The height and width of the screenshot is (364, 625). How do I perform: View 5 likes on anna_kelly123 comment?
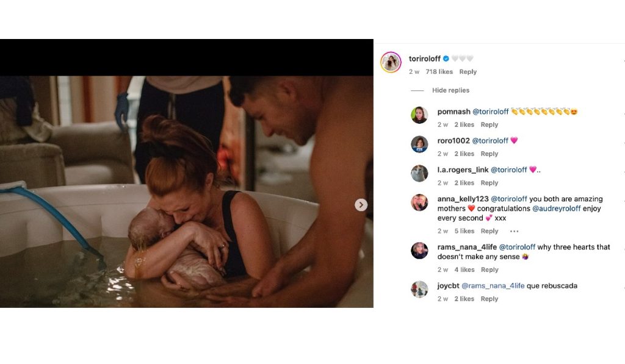[x=464, y=231]
